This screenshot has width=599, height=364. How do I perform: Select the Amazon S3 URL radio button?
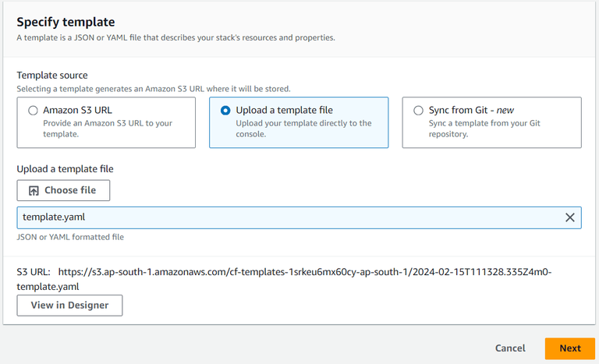pyautogui.click(x=33, y=111)
